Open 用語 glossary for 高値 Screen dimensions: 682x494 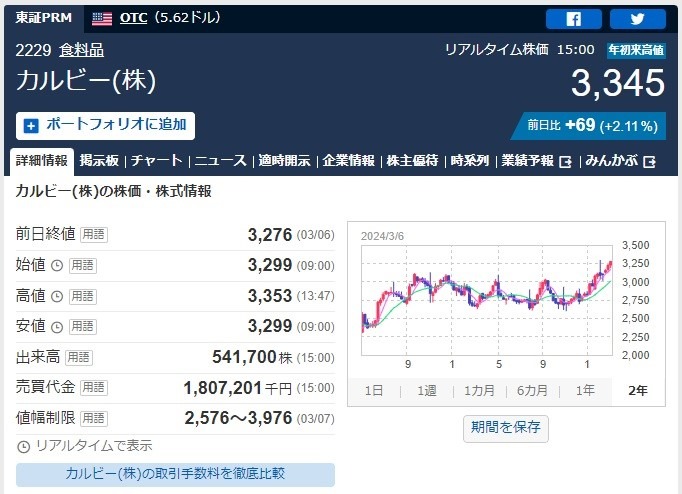(83, 297)
